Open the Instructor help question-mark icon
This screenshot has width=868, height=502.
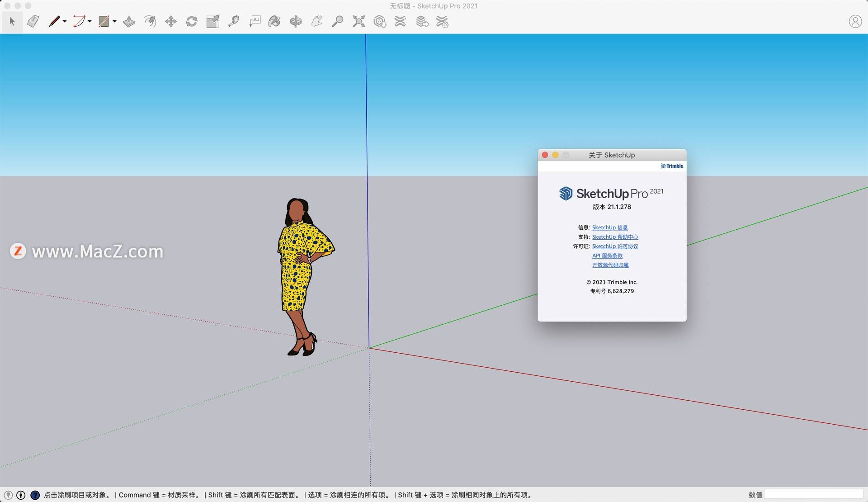tap(35, 495)
